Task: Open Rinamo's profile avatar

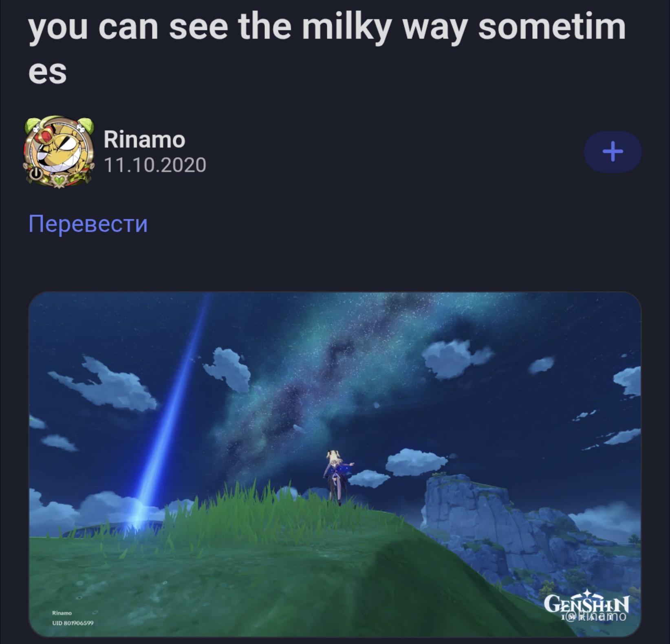Action: (59, 152)
